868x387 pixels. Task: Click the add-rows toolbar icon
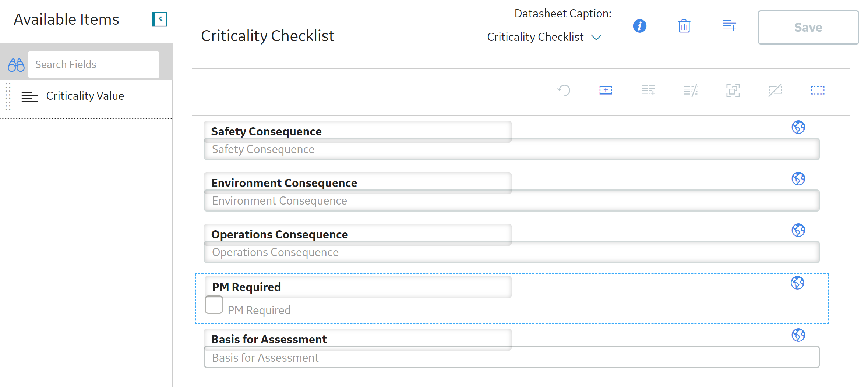[648, 90]
